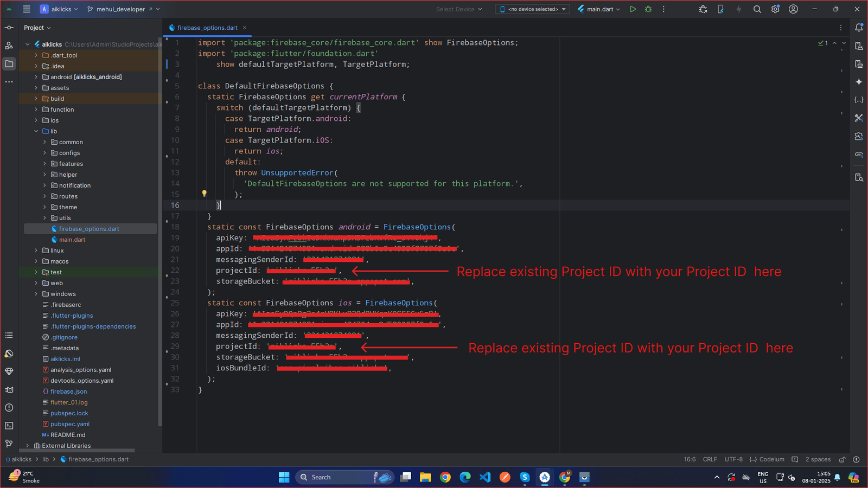
Task: Collapse the lib folder in tree
Action: [36, 131]
